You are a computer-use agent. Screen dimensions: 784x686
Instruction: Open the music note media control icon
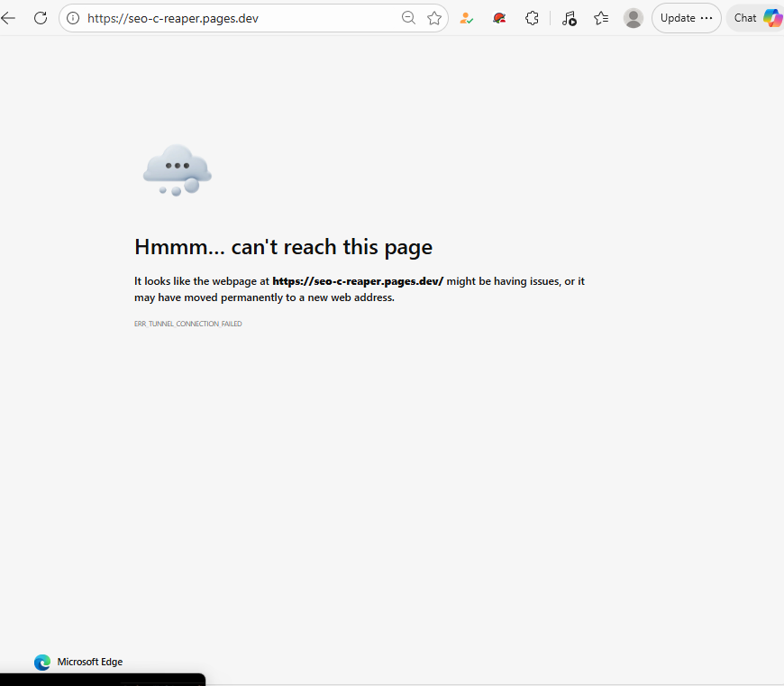tap(569, 19)
